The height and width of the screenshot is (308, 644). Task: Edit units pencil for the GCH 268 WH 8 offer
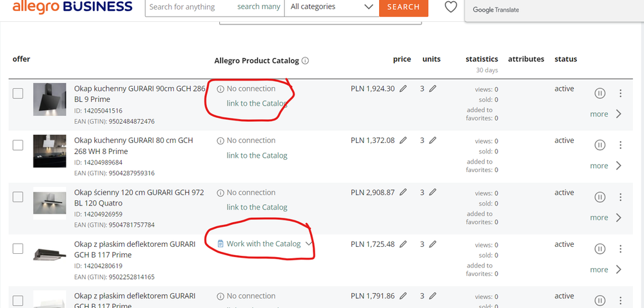pos(433,140)
